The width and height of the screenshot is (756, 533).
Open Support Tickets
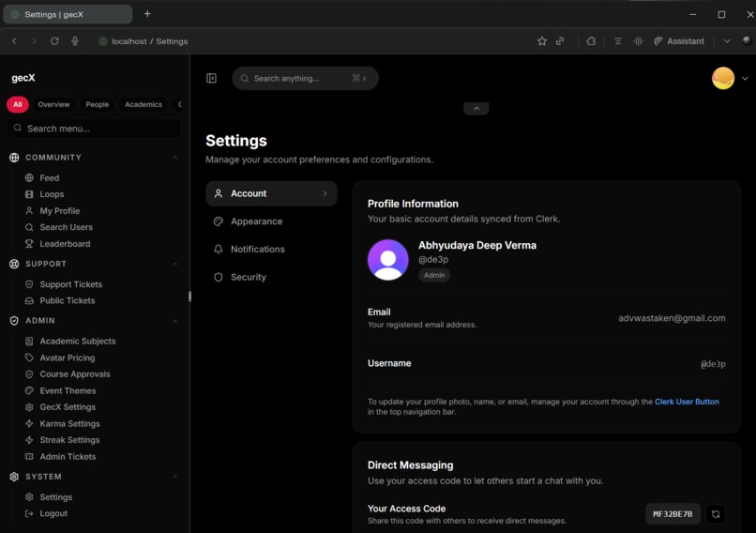tap(70, 284)
